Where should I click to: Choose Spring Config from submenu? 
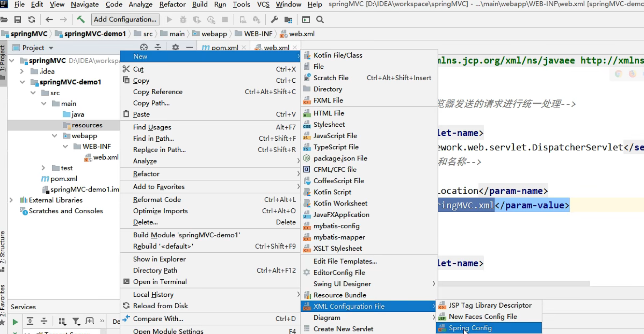[x=489, y=328]
